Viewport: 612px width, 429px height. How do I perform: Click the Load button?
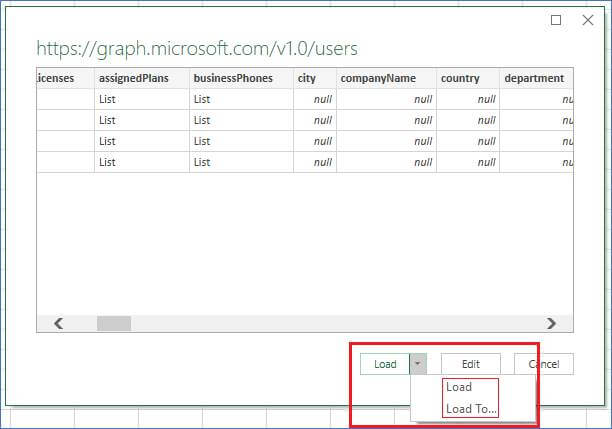coord(385,364)
